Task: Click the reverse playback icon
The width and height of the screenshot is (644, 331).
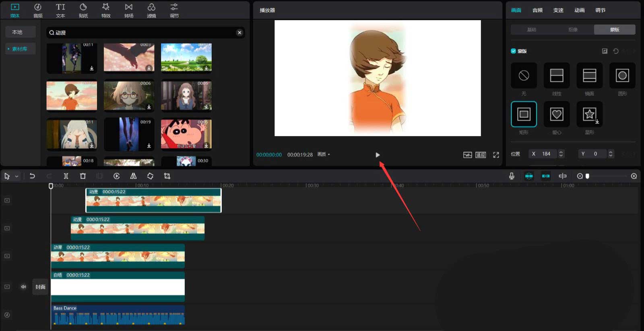Action: pyautogui.click(x=117, y=176)
